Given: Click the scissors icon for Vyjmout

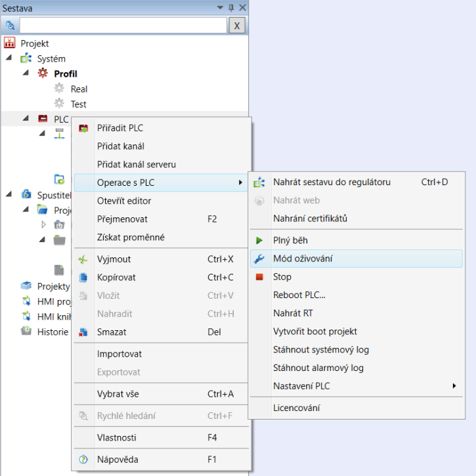Looking at the screenshot, I should tap(83, 259).
